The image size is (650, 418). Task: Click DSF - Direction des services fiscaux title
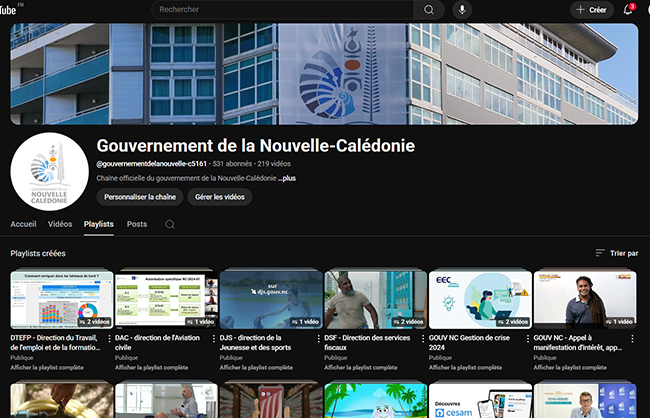(x=367, y=343)
